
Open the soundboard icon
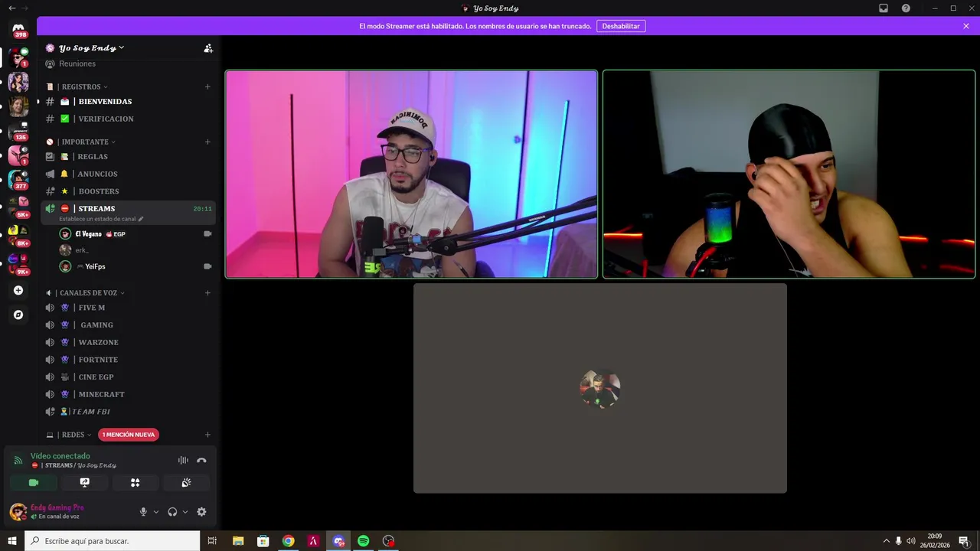186,482
